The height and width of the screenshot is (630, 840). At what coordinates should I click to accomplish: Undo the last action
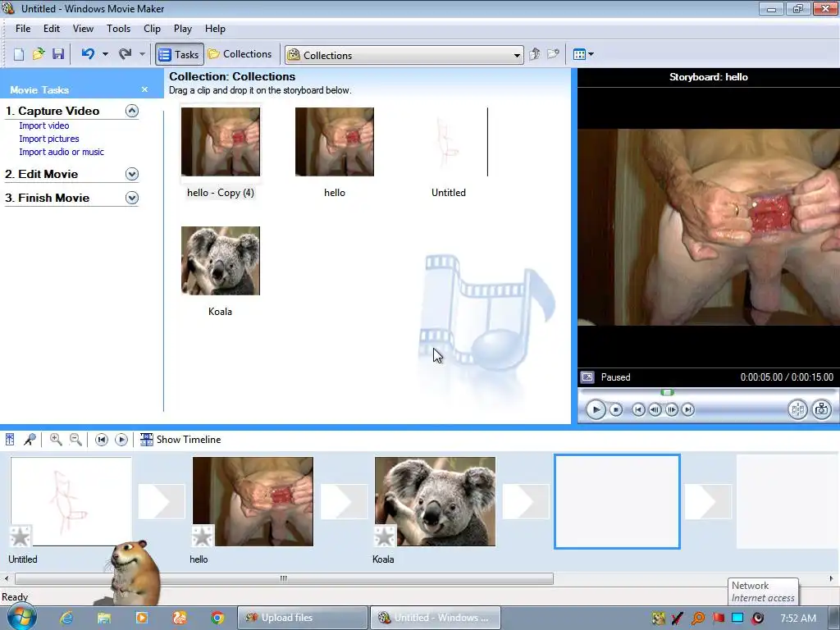click(88, 54)
